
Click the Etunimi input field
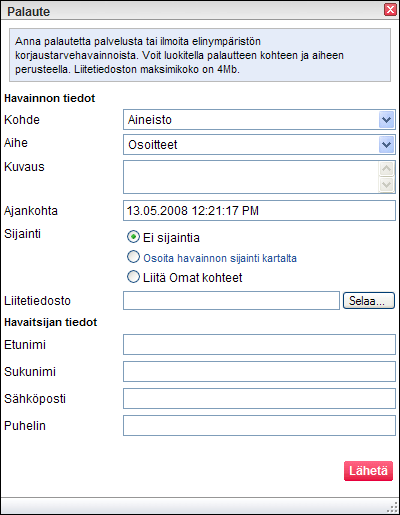259,345
